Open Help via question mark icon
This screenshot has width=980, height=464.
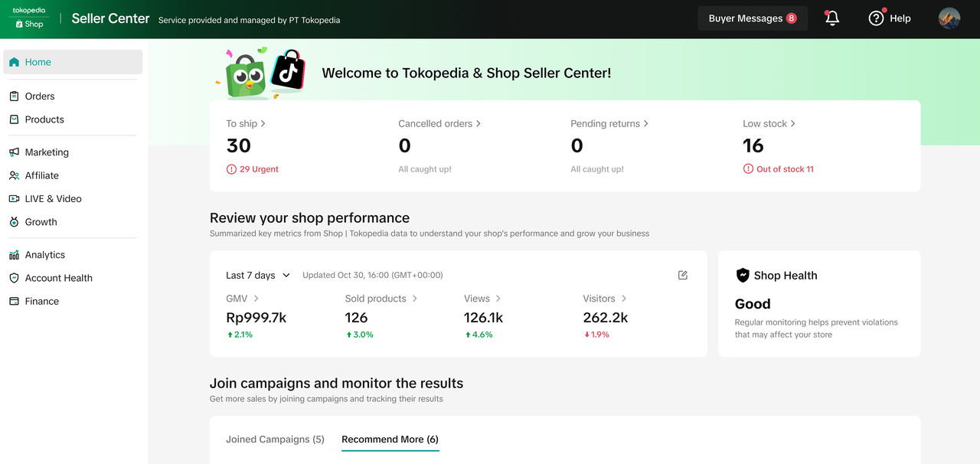click(x=876, y=18)
